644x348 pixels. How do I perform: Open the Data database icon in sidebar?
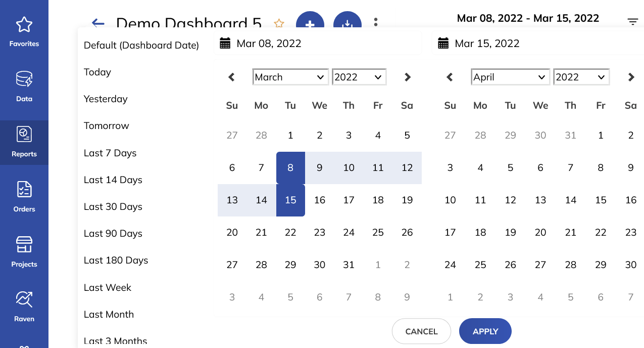[24, 79]
